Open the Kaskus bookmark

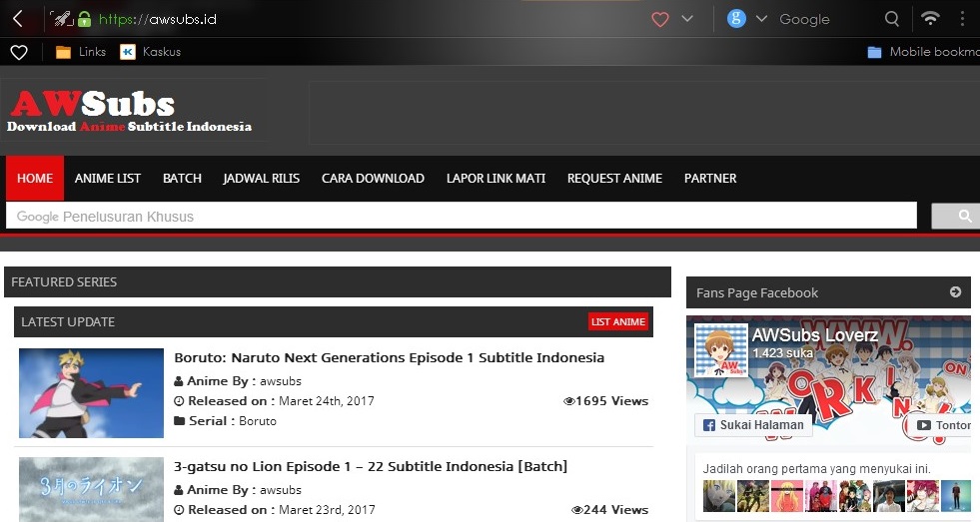151,52
